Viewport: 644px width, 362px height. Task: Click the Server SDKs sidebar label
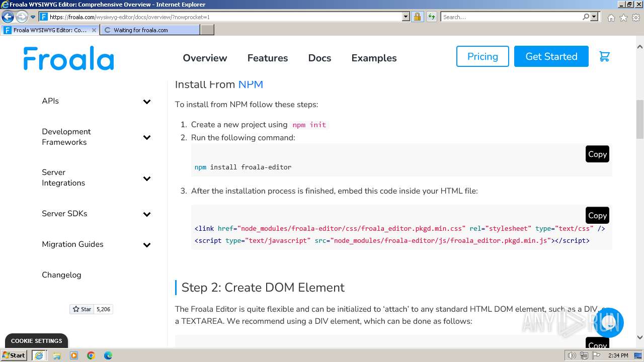[64, 214]
